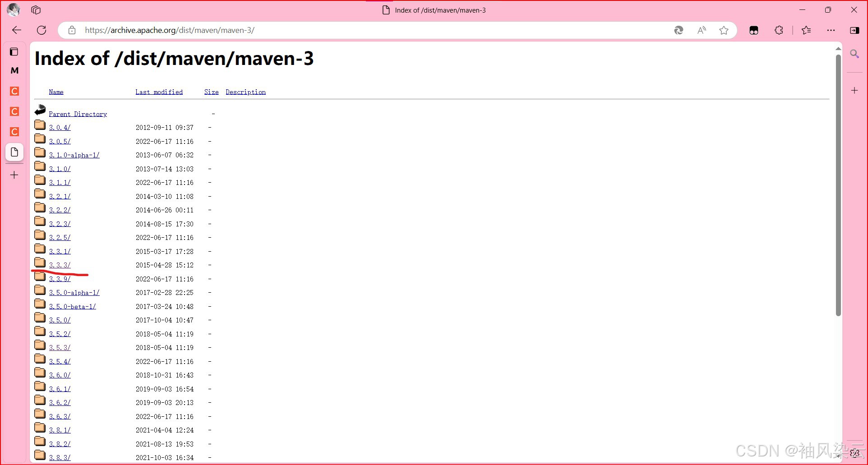Click the translate icon in address bar
Image resolution: width=868 pixels, height=465 pixels.
pyautogui.click(x=679, y=30)
